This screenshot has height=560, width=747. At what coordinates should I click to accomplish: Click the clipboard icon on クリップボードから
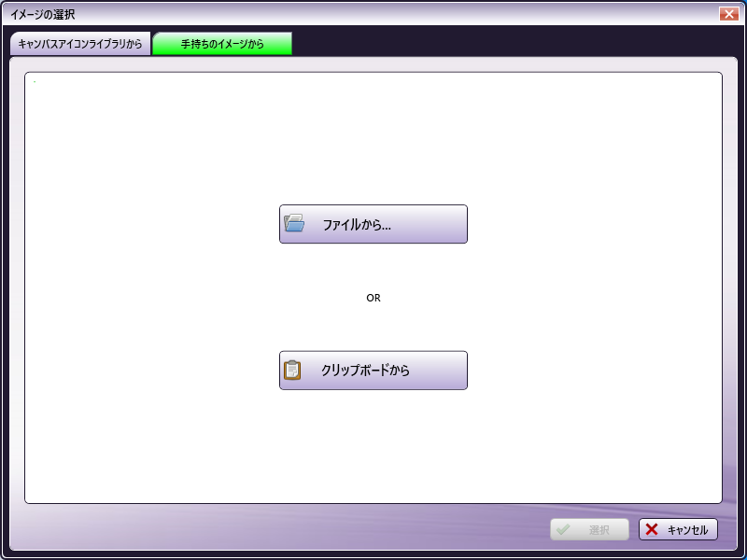click(x=292, y=371)
